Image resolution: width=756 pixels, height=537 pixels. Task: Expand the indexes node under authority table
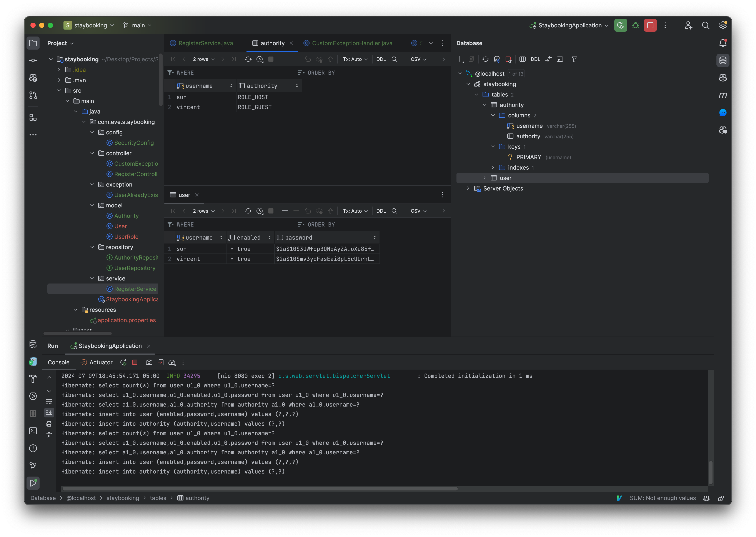[x=493, y=168]
